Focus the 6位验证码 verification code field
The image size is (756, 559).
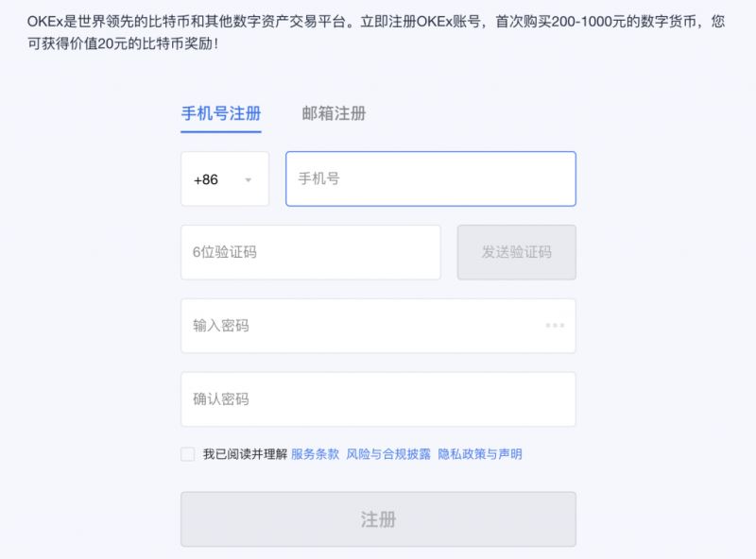[x=312, y=252]
